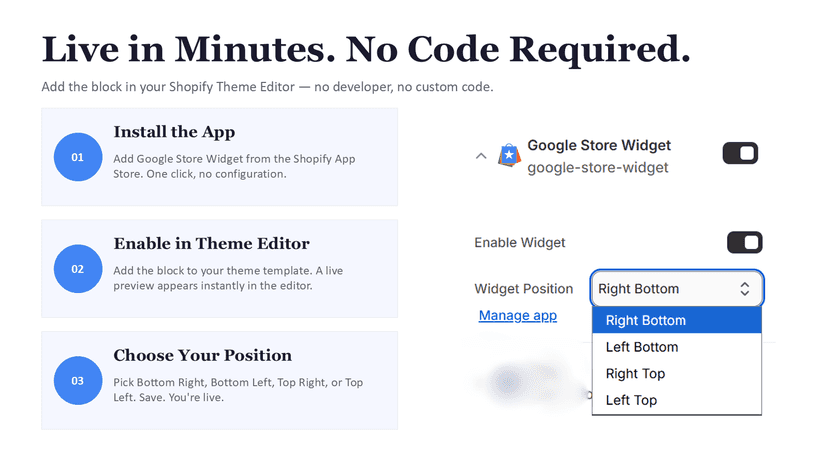Click the Google Store Widget shopping bag icon
Screen dimensions: 828x466
(x=509, y=155)
